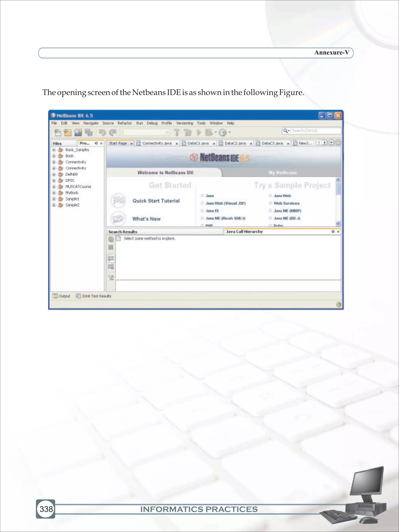This screenshot has height=532, width=399.
Task: Toggle the callees view button in Call Hierarchy
Action: pyautogui.click(x=111, y=267)
